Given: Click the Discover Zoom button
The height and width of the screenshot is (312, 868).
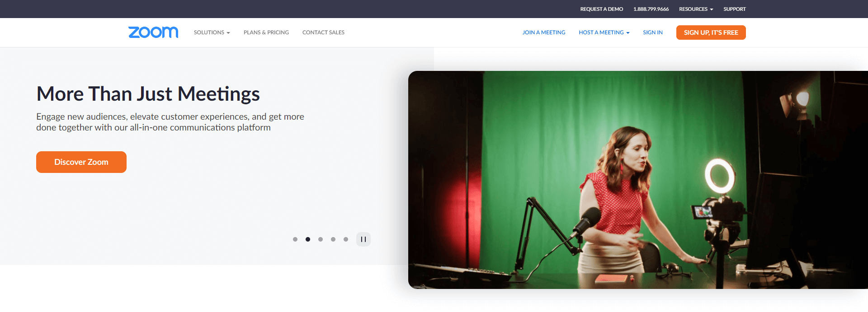Looking at the screenshot, I should point(81,162).
